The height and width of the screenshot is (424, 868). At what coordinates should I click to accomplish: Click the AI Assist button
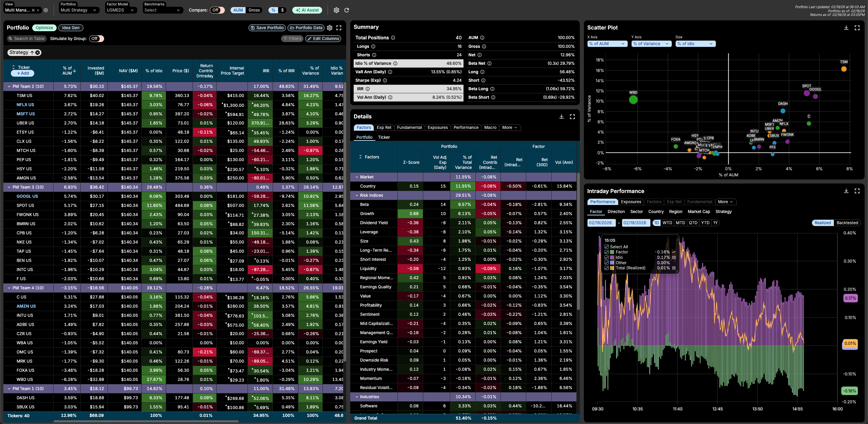click(307, 10)
